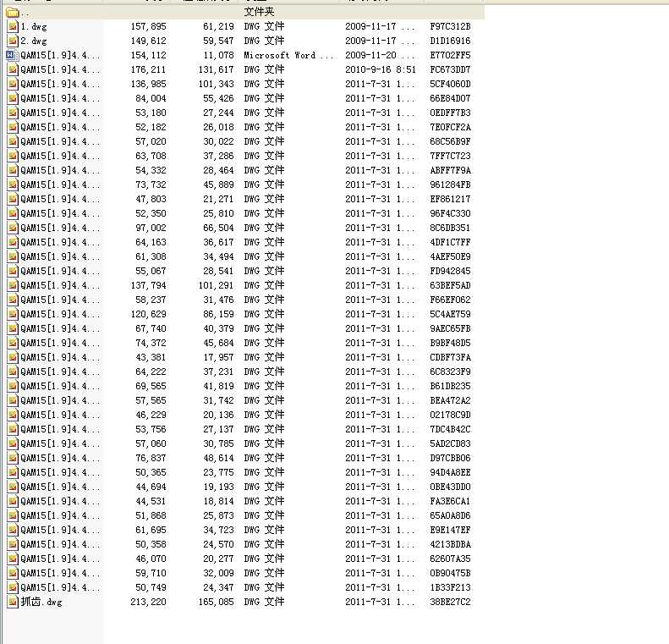This screenshot has height=644, width=669.
Task: Click CRC value FA3E6CA1
Action: (x=450, y=501)
